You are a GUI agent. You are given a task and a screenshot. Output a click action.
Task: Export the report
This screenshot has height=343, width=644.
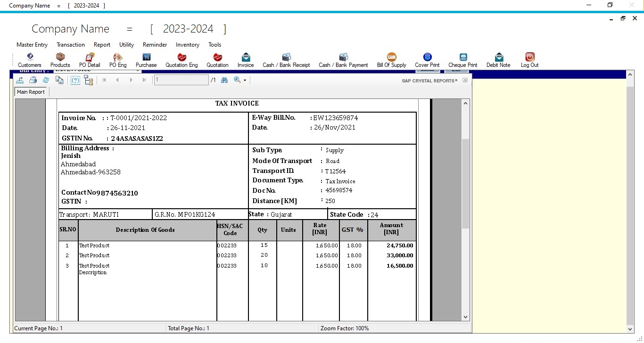(20, 80)
